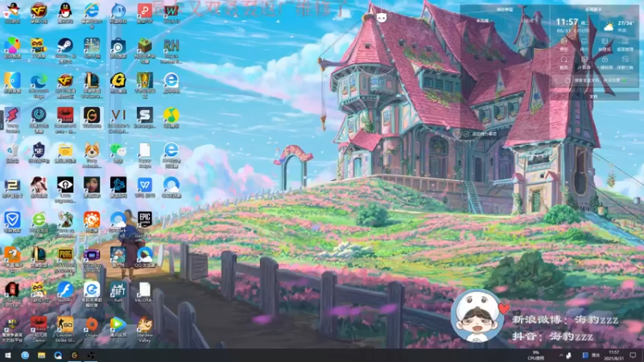644x362 pixels.
Task: Open the 待办 todo widget tool
Action: click(x=584, y=45)
